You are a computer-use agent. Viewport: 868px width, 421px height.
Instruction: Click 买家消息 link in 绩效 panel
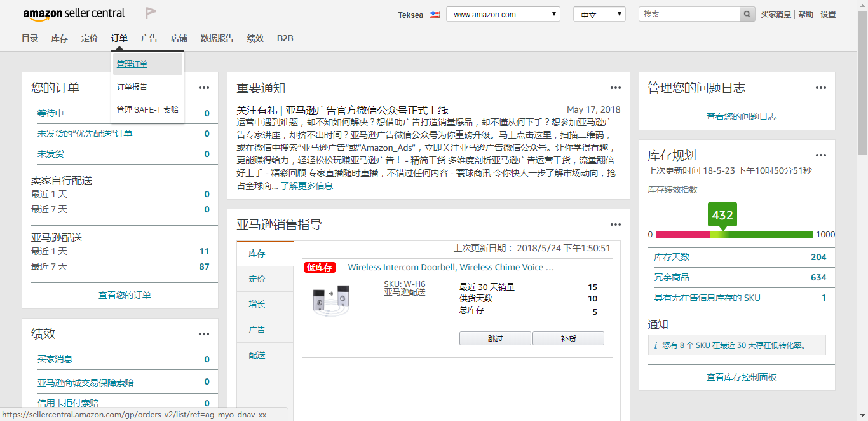tap(55, 359)
